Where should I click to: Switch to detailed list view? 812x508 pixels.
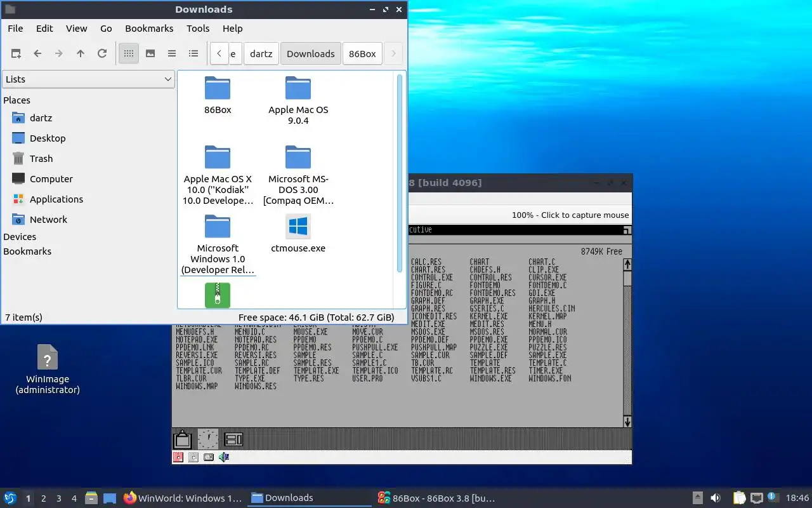[x=193, y=54]
